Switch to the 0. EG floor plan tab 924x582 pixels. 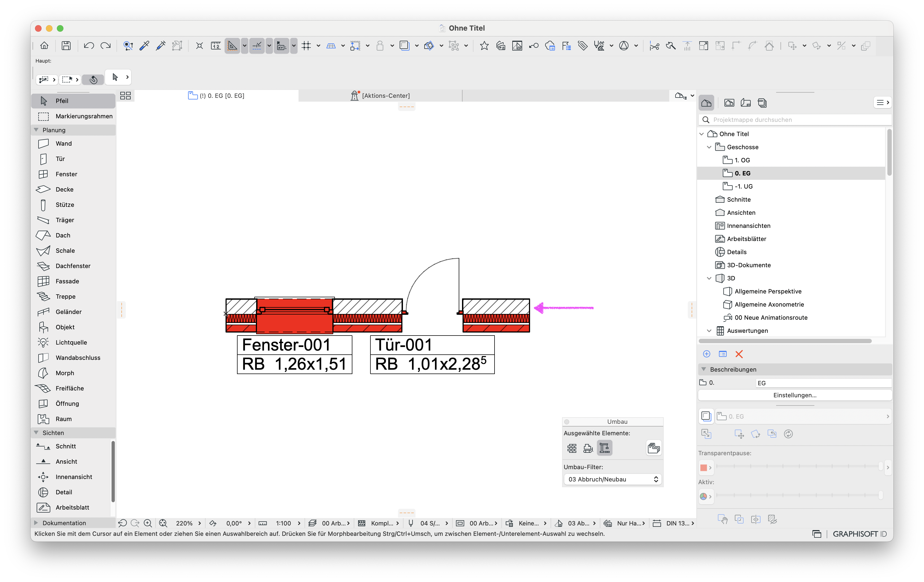[x=216, y=96]
